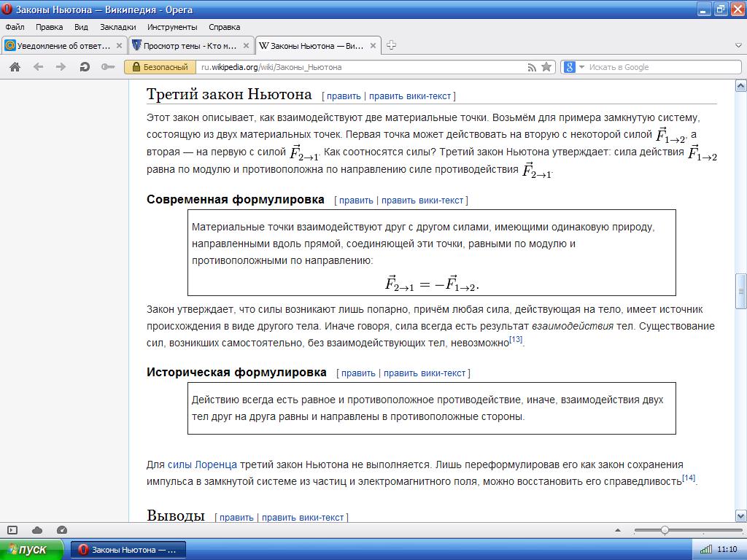Image resolution: width=747 pixels, height=560 pixels.
Task: Follow the 'силы Лоренца' link
Action: pos(202,464)
